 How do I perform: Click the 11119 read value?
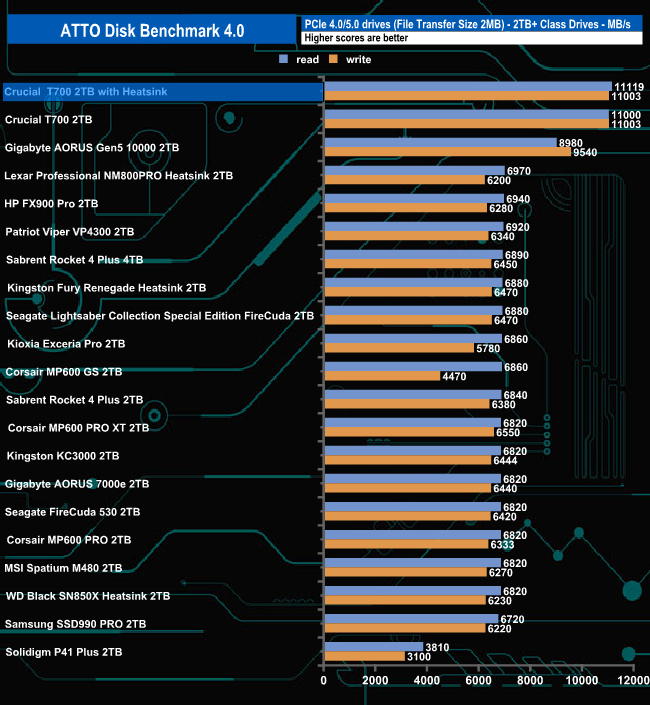[629, 87]
